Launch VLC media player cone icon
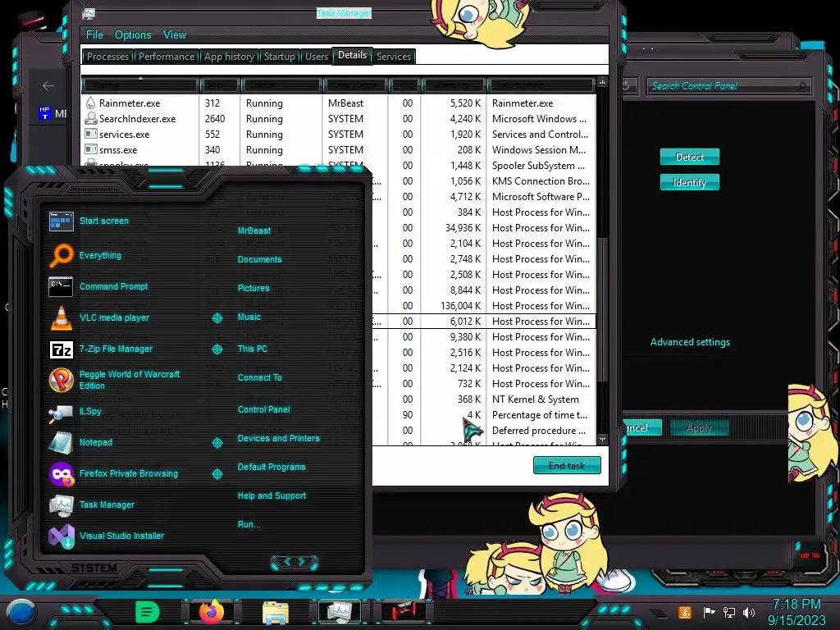The height and width of the screenshot is (630, 840). (61, 317)
